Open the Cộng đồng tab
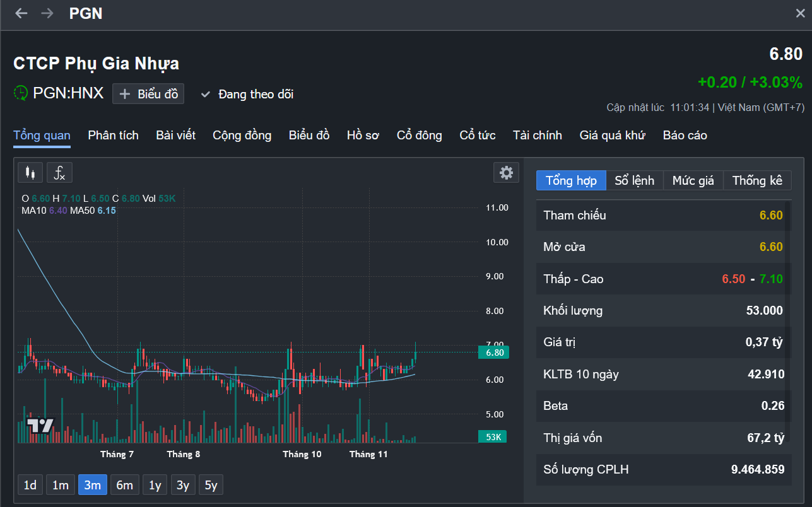 (242, 135)
